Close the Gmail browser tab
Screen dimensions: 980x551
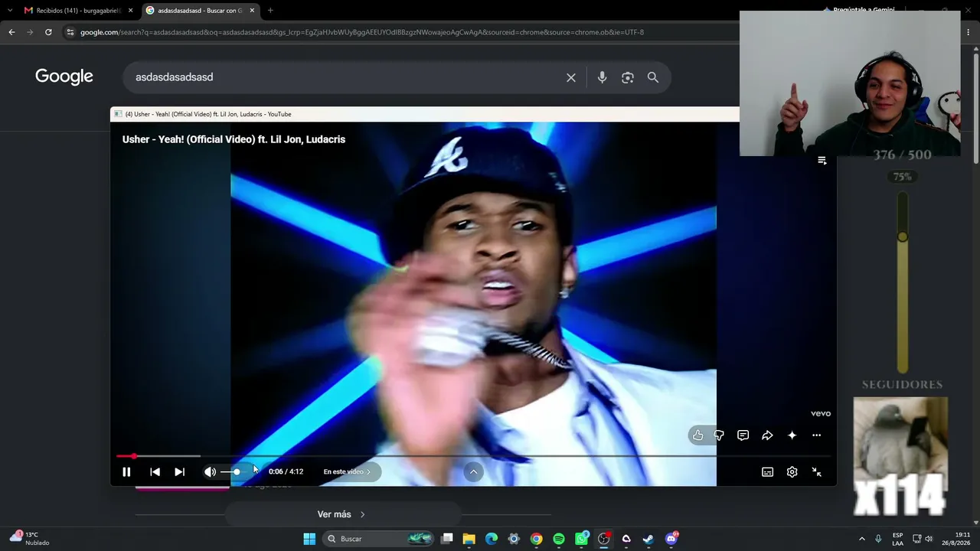[x=130, y=11]
